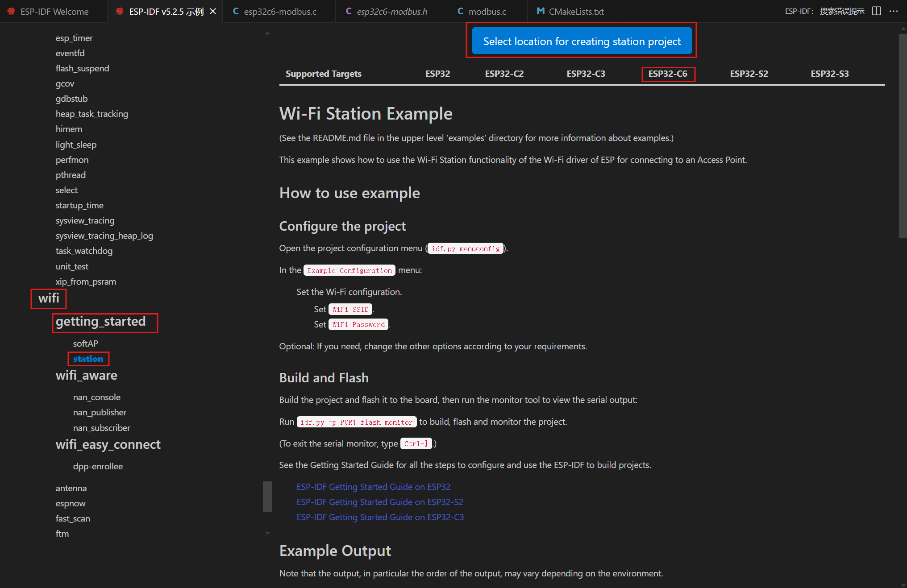Click the ESP-IDF logo on the Welcome tab
The height and width of the screenshot is (588, 907).
11,12
